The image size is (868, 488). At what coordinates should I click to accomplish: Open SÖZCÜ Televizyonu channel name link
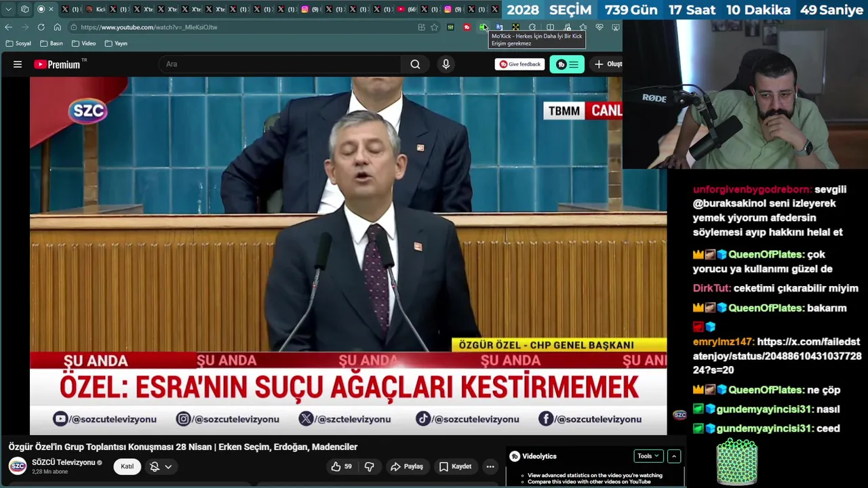coord(64,462)
